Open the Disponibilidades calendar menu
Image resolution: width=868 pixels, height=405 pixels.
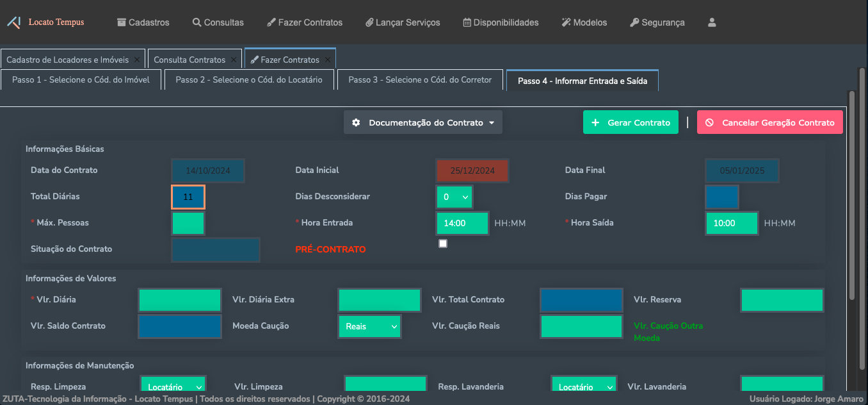[500, 22]
